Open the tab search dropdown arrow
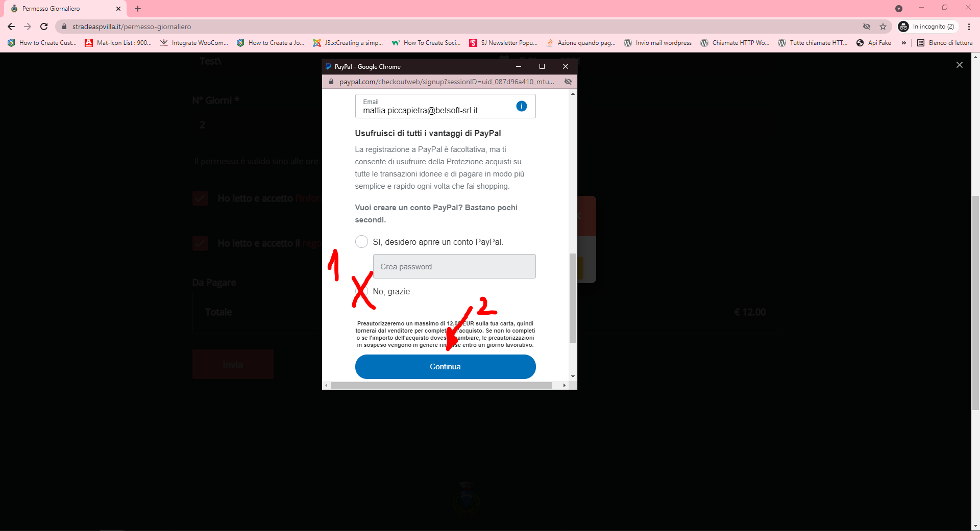This screenshot has width=980, height=531. (x=898, y=9)
